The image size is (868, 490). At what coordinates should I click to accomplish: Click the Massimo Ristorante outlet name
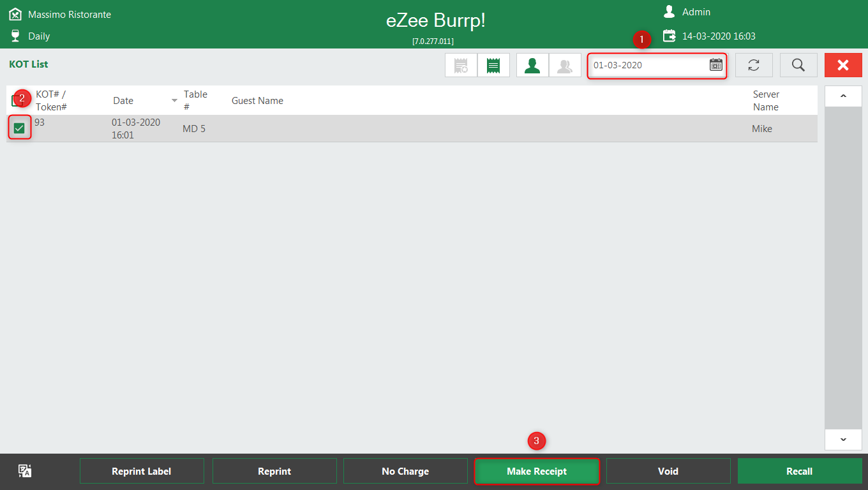pyautogui.click(x=70, y=14)
